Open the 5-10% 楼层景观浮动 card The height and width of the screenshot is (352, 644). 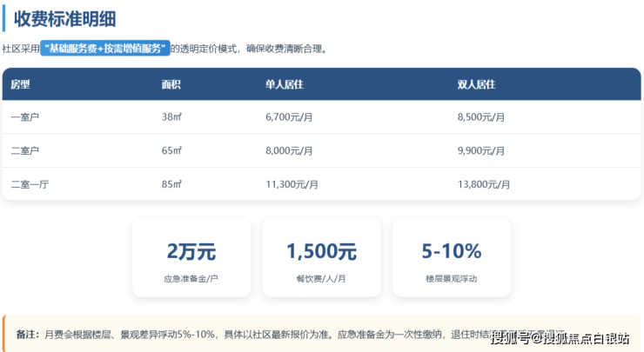coord(451,257)
